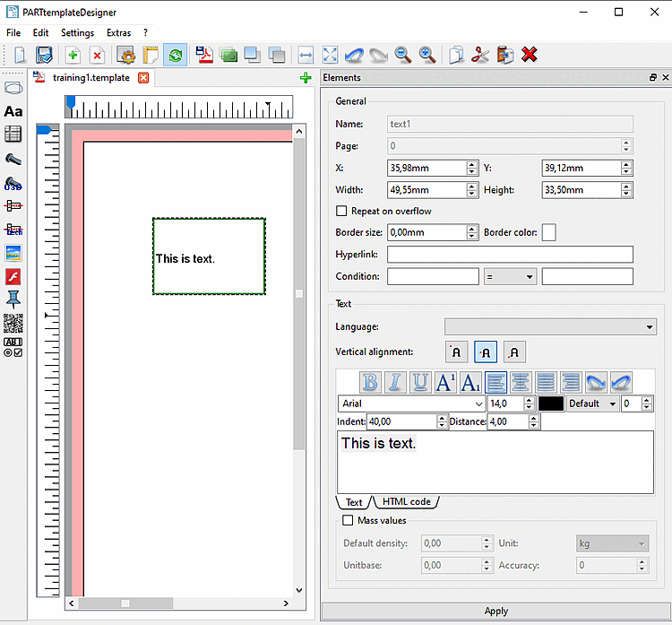
Task: Select the table element tool
Action: coord(13,135)
